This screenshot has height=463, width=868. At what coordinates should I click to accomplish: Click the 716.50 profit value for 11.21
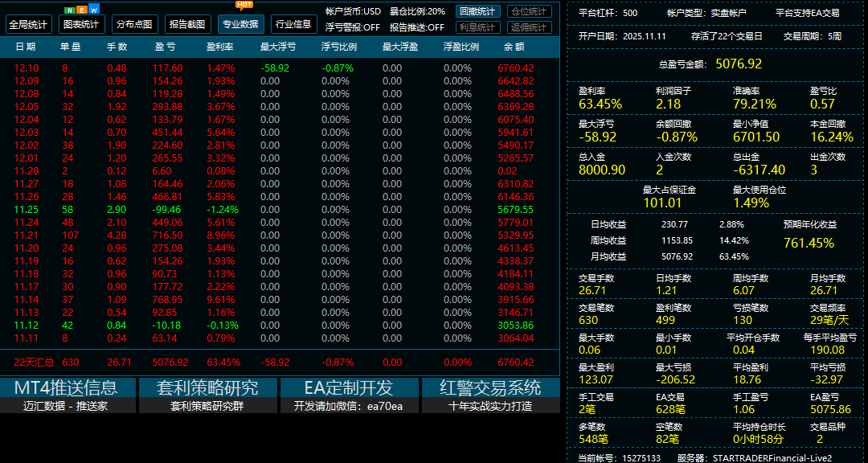click(168, 235)
